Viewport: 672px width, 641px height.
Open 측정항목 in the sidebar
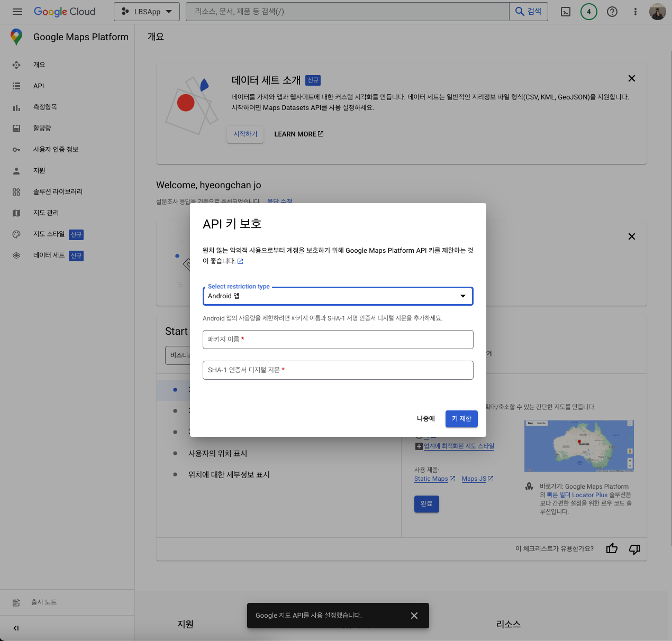point(67,107)
